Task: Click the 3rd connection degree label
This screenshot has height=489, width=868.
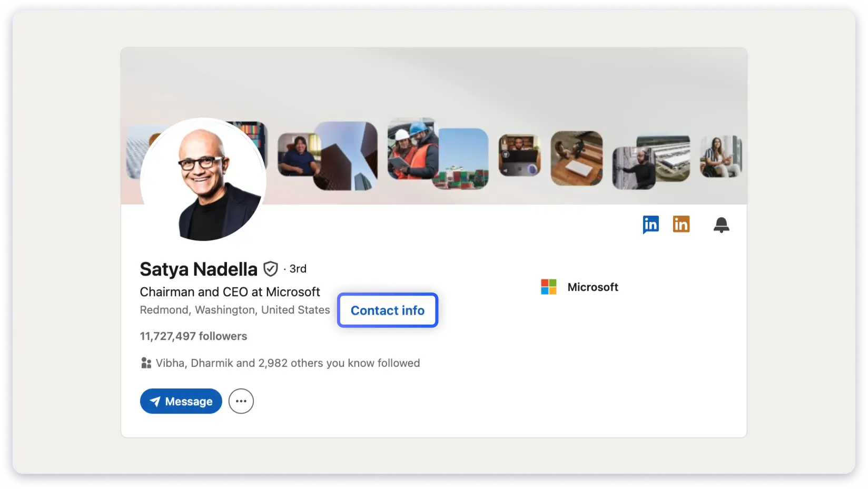Action: (298, 269)
